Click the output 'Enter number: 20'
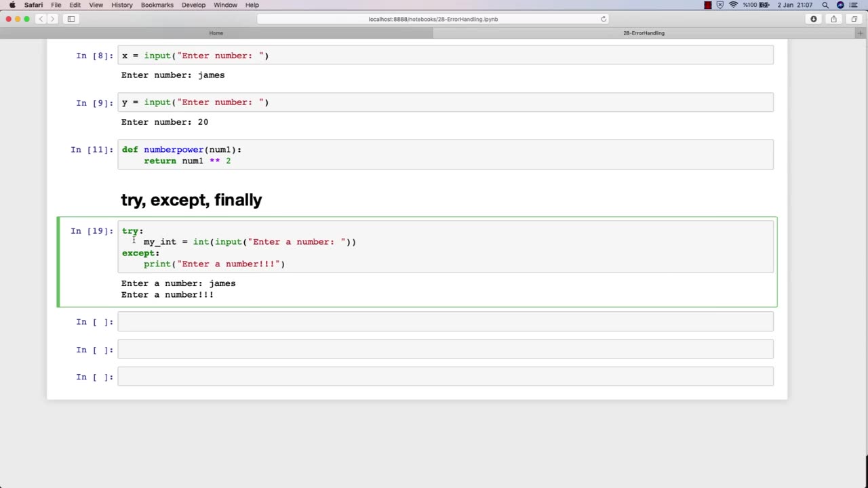Screen dimensions: 868x488 [165, 122]
